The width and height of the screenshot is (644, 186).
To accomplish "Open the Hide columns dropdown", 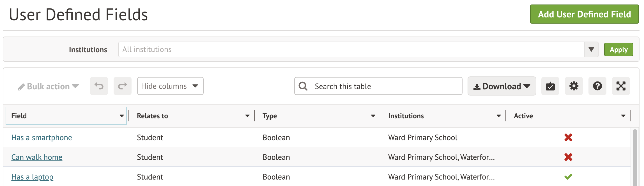I will point(170,86).
